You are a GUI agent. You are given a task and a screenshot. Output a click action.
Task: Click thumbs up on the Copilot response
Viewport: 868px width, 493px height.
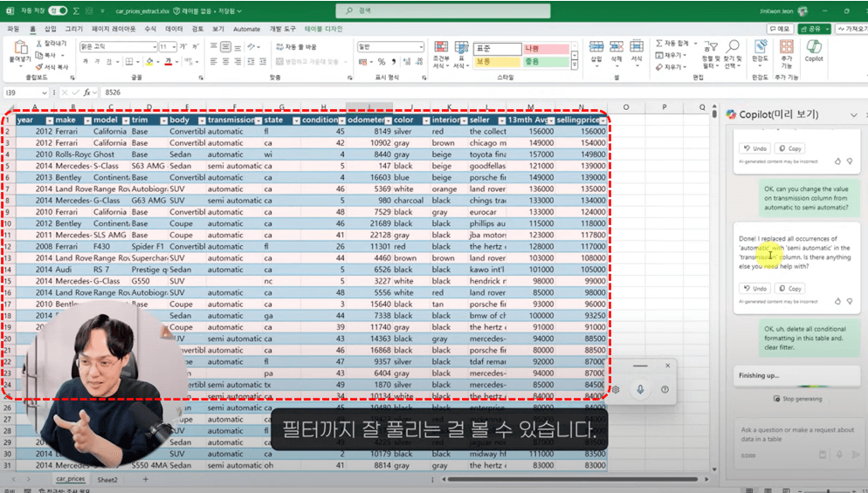tap(837, 300)
